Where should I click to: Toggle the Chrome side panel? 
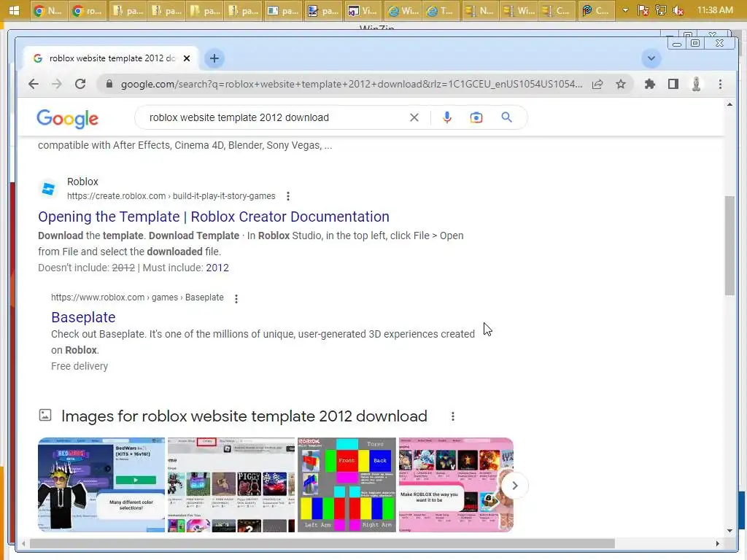[x=673, y=84]
